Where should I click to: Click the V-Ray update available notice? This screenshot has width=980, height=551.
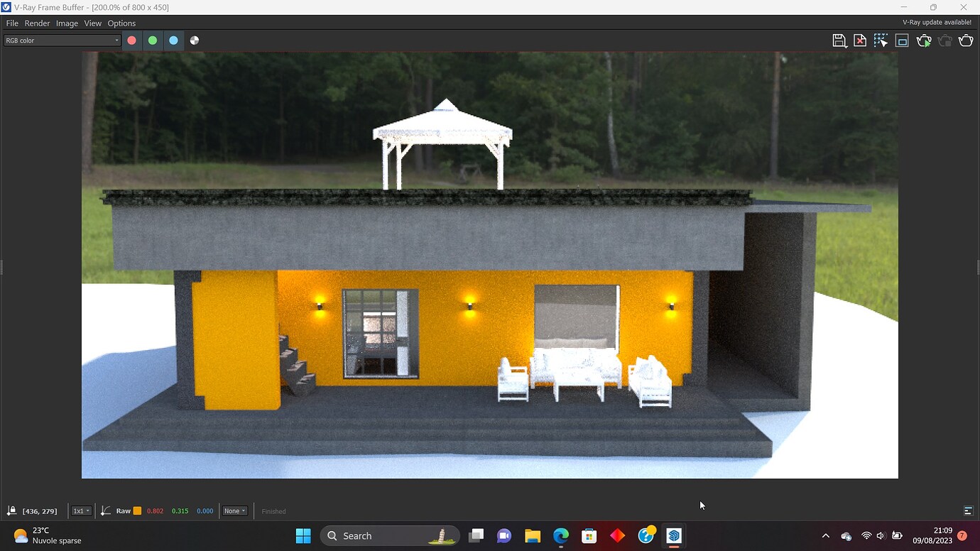point(937,22)
